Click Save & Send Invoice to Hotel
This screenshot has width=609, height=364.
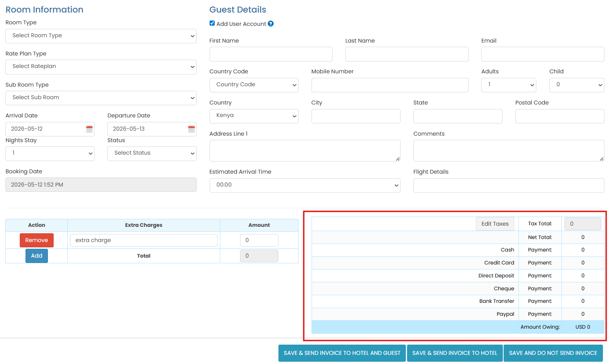(455, 353)
